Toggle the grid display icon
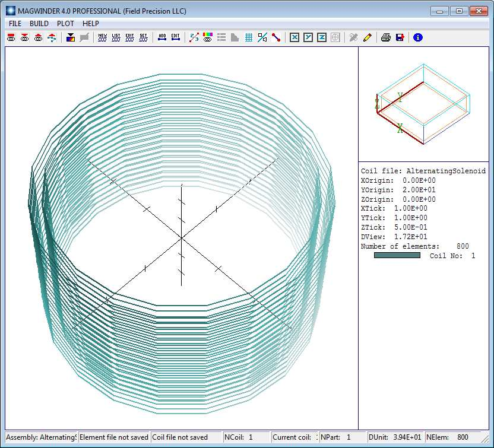 coord(248,37)
